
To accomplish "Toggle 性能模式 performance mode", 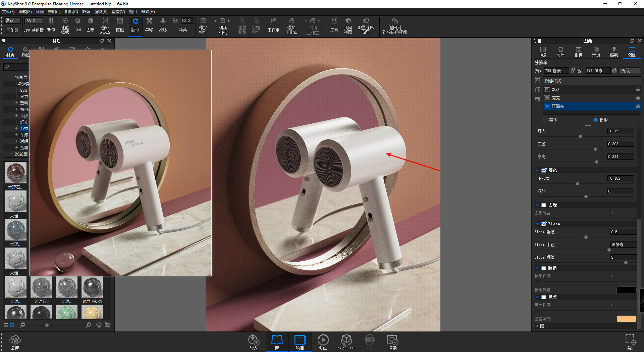I will (x=65, y=26).
